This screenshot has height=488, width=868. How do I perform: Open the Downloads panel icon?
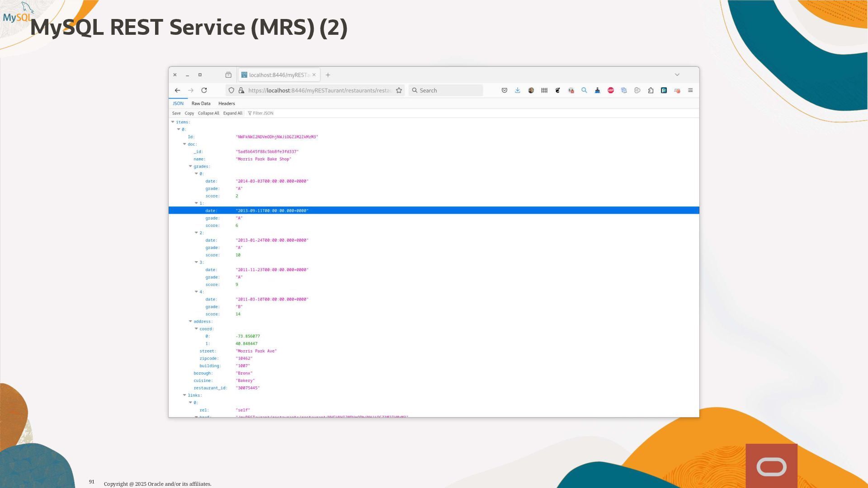click(518, 90)
